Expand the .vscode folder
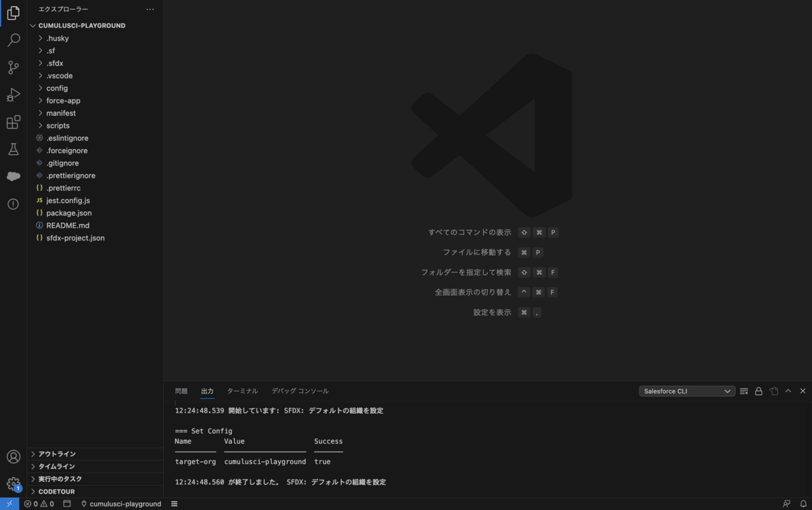 [x=60, y=76]
